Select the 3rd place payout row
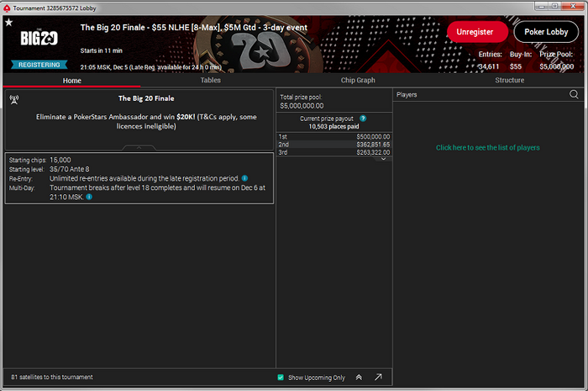This screenshot has width=588, height=391. (334, 152)
